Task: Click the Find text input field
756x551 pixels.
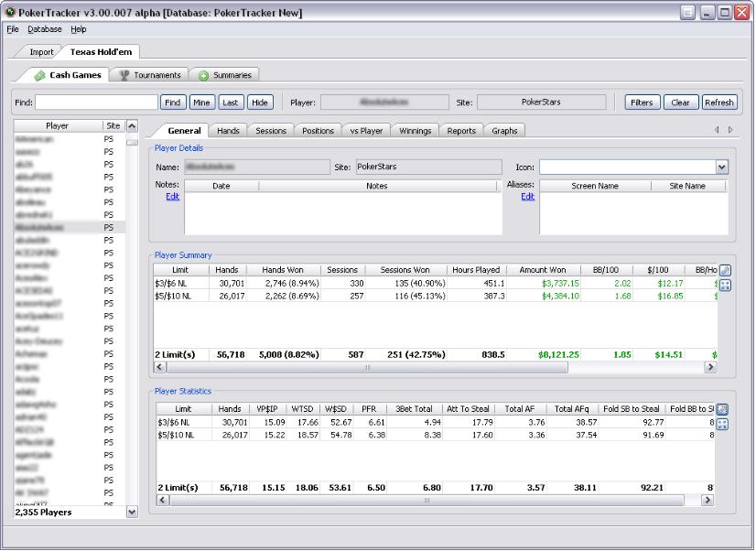Action: 96,103
